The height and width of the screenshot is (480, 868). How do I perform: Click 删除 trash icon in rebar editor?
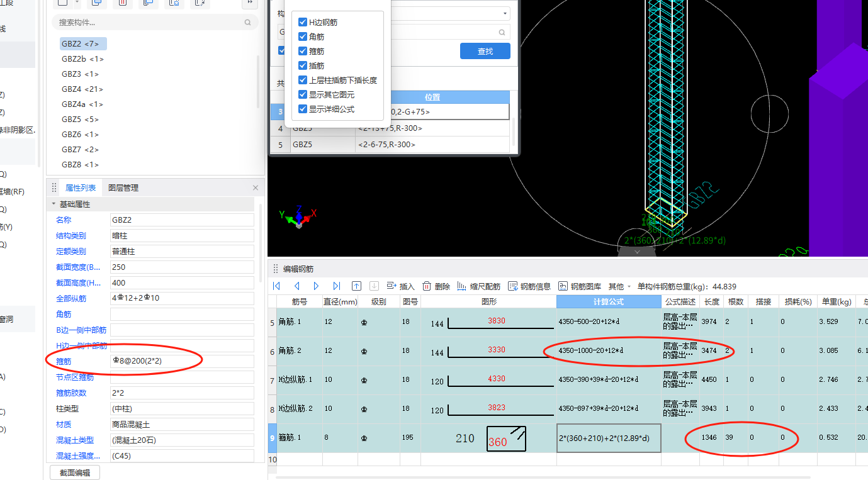[x=426, y=286]
